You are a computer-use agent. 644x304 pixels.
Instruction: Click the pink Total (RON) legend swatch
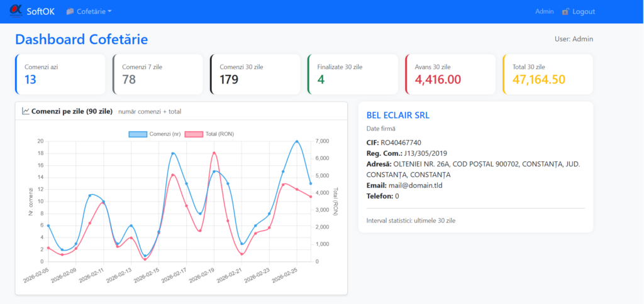pos(193,134)
